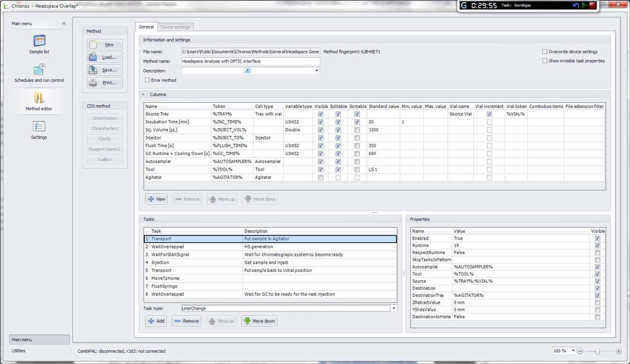Click the timer overlay G logo

[464, 5]
